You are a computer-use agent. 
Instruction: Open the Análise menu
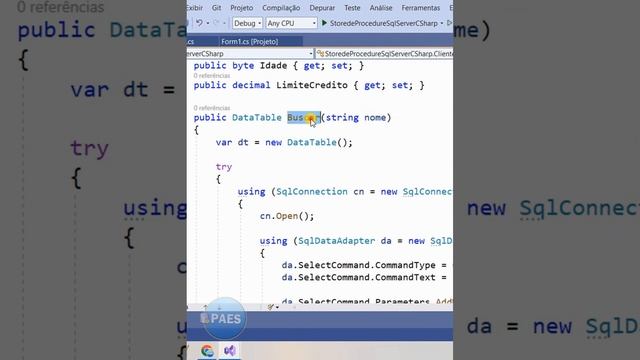coord(381,8)
